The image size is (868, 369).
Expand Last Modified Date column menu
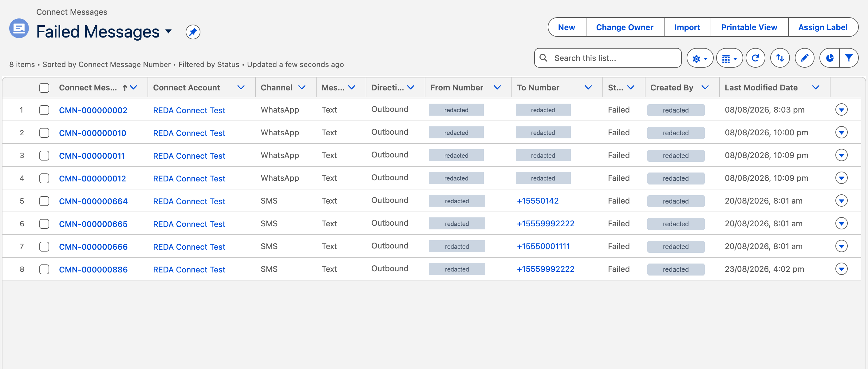tap(815, 88)
